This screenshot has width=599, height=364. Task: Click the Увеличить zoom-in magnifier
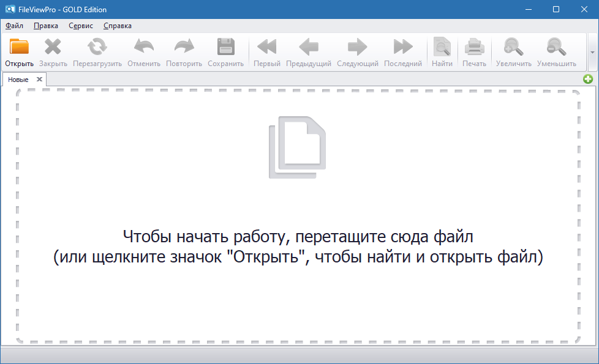click(513, 46)
